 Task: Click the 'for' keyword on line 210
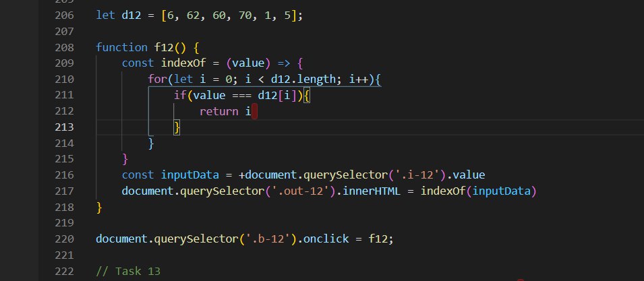(x=157, y=79)
